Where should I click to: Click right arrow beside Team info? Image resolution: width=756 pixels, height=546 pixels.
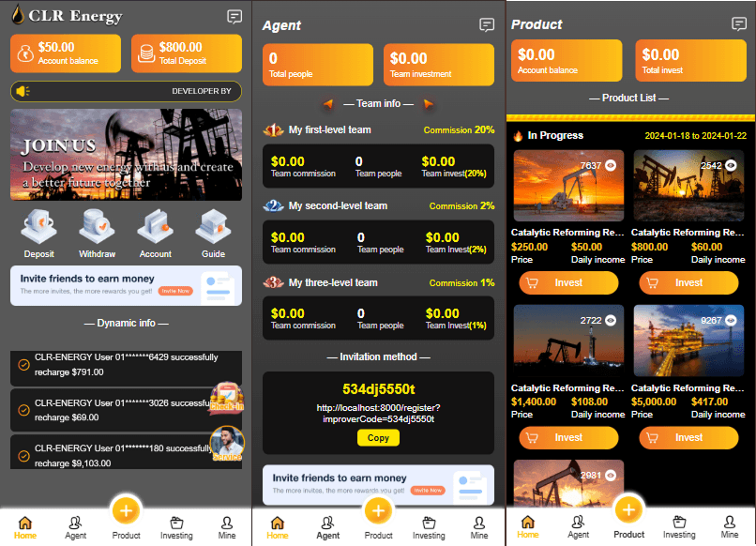coord(428,104)
